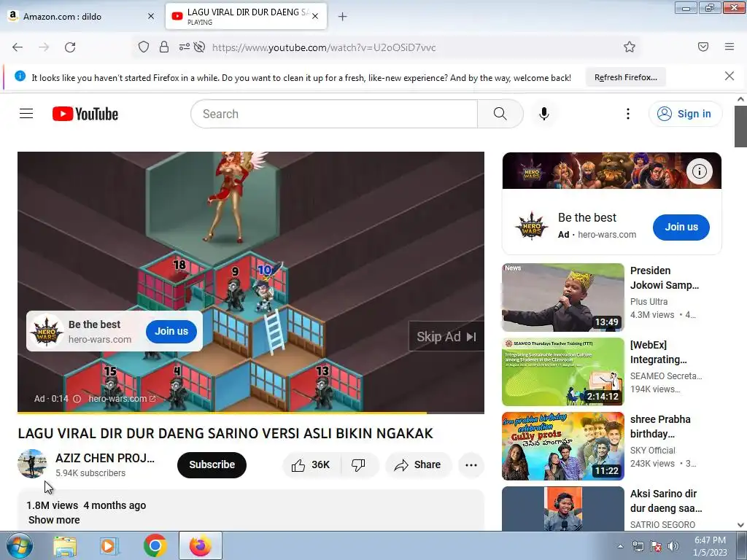Close the YouTube LAGU VIRAL tab

[315, 16]
